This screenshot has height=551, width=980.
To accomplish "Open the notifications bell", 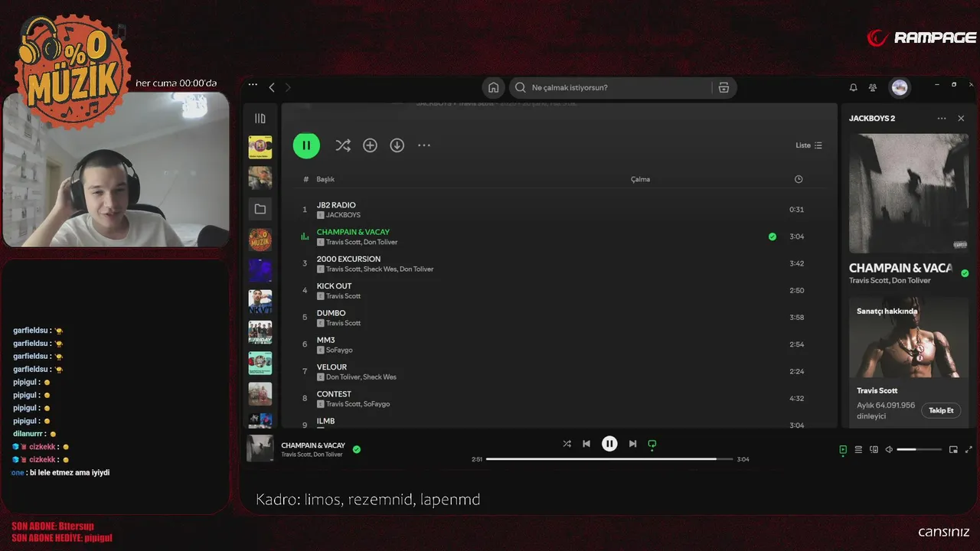I will pos(853,87).
